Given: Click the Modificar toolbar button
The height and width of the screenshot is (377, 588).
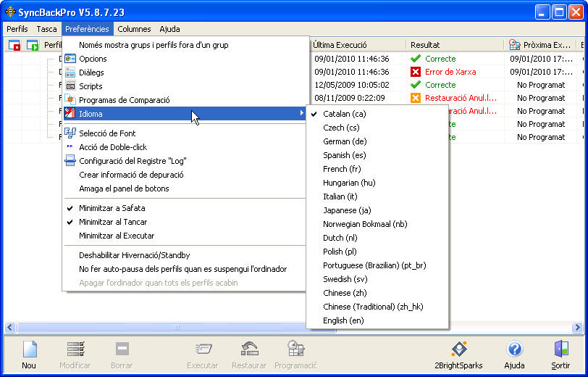Looking at the screenshot, I should pyautogui.click(x=75, y=355).
